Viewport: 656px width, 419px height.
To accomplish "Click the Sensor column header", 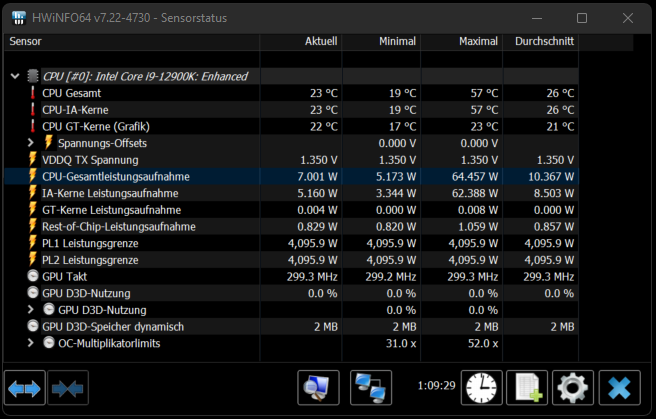I will 132,41.
